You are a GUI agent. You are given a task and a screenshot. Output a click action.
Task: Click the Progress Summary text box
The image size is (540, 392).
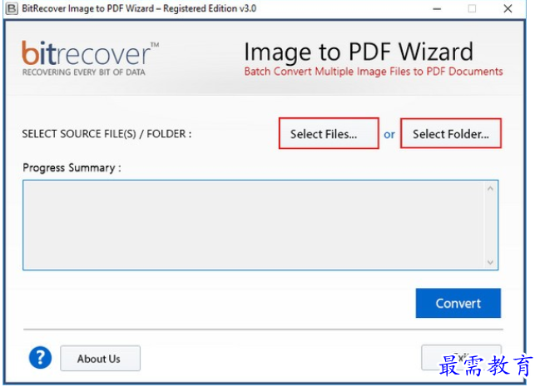(x=260, y=225)
